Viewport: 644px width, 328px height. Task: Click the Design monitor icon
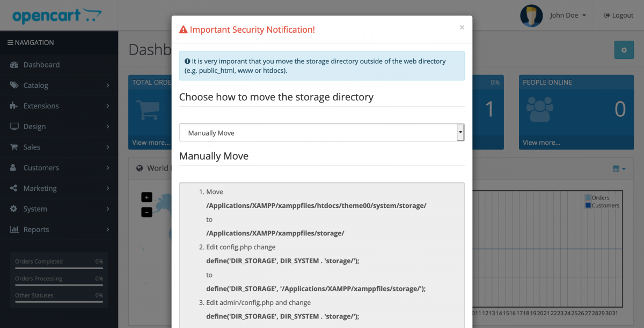pos(14,126)
